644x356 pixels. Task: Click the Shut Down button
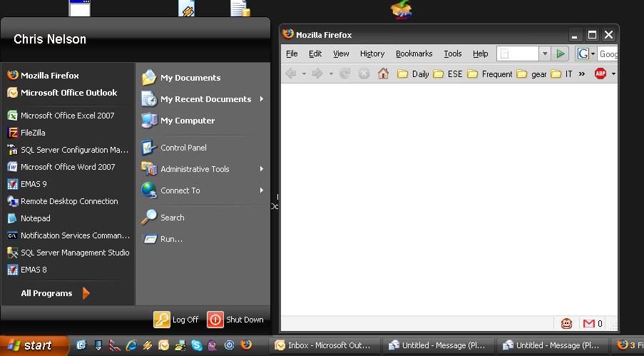click(235, 320)
